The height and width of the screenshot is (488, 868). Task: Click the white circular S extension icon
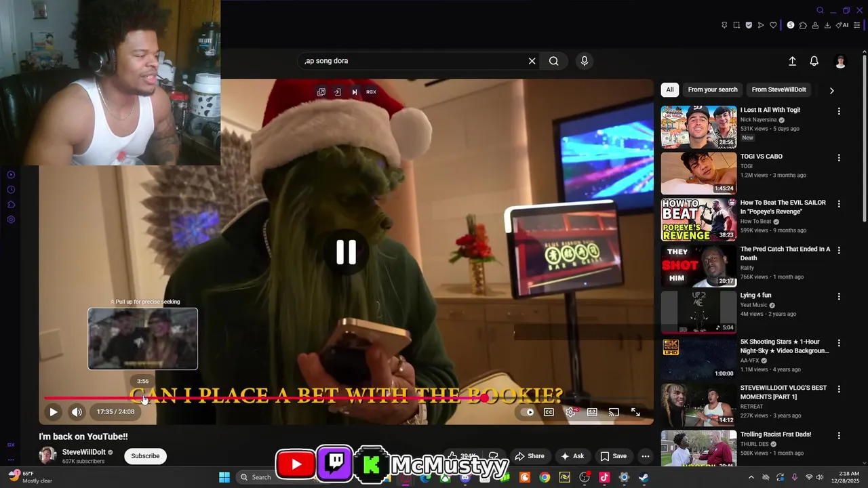point(790,25)
